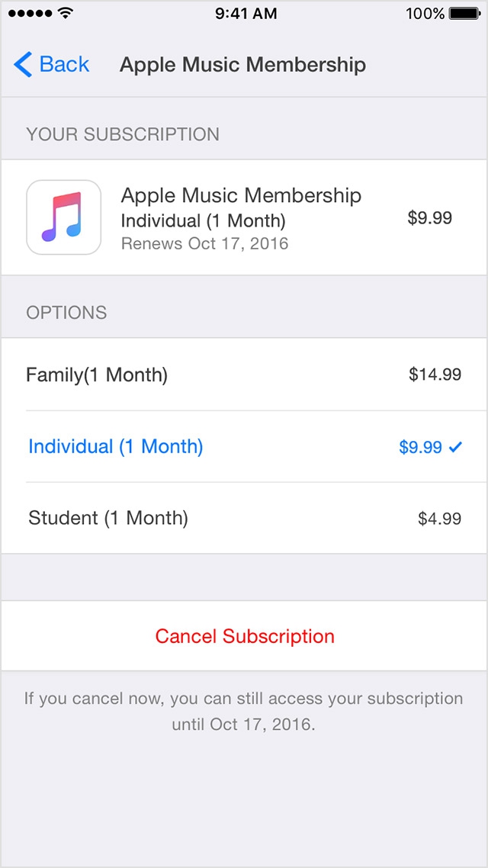Viewport: 488px width, 868px height.
Task: Choose the Student (1 Month) plan
Action: pyautogui.click(x=108, y=519)
